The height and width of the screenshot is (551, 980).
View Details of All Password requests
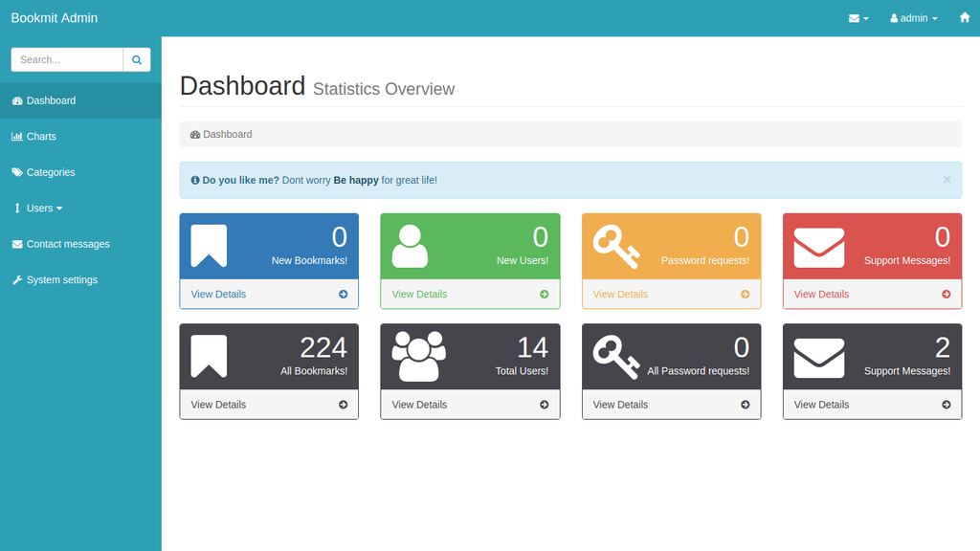coord(620,405)
